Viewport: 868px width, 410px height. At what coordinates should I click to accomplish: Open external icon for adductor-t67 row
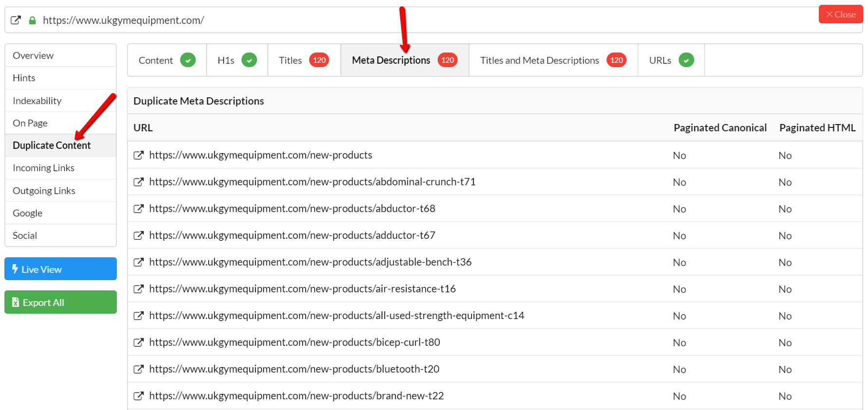tap(139, 235)
